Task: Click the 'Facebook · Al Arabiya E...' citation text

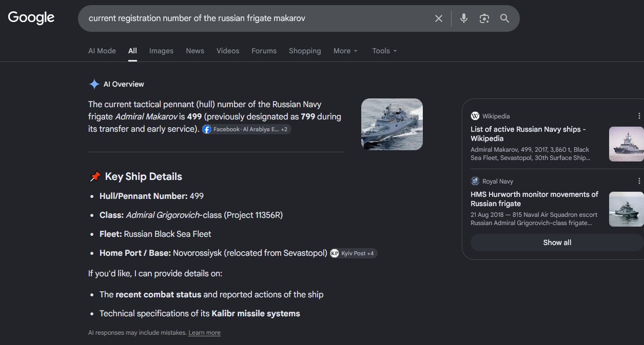Action: [246, 129]
